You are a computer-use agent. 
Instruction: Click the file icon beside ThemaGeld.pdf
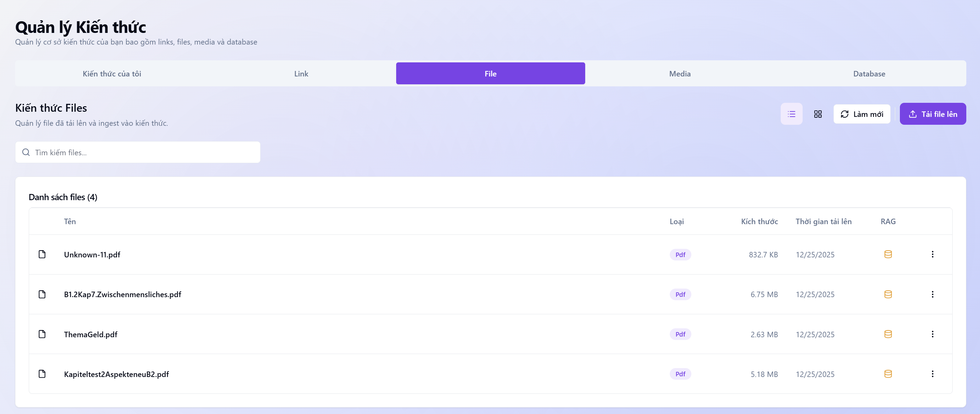(x=42, y=334)
